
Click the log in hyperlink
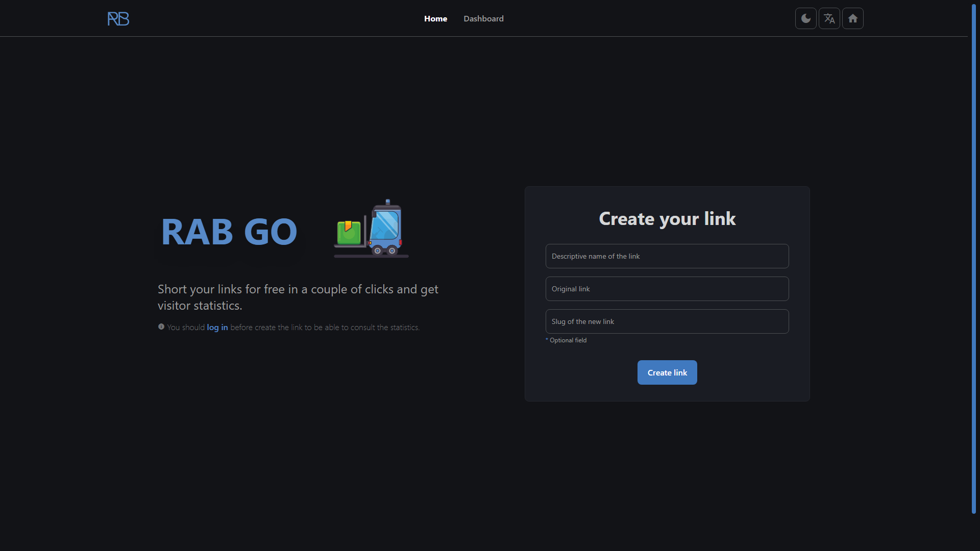(x=217, y=327)
